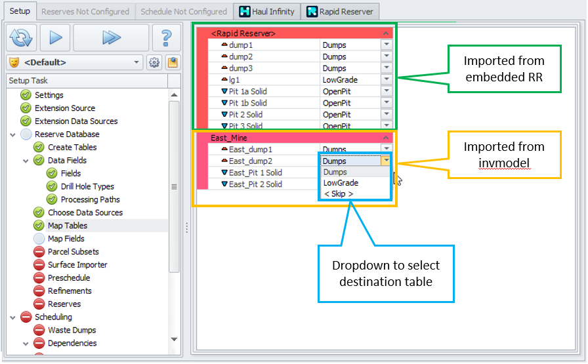Click the refresh arrows toolbar button
Image resolution: width=588 pixels, height=364 pixels.
pyautogui.click(x=22, y=39)
